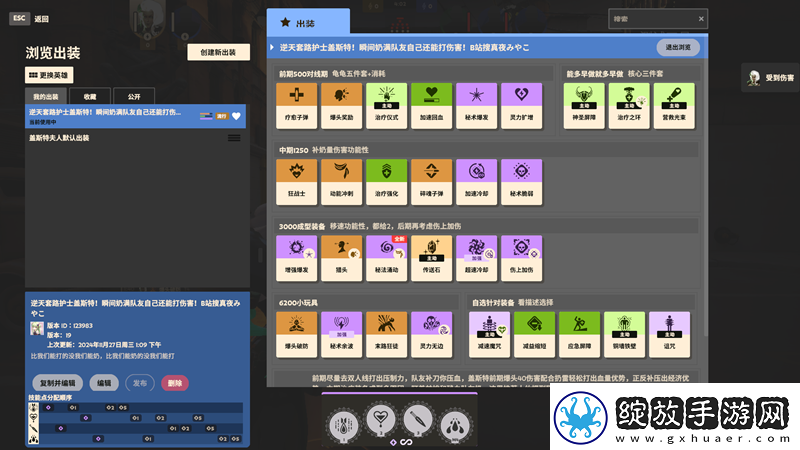Select the 碎魂子弹 item card

431,182
